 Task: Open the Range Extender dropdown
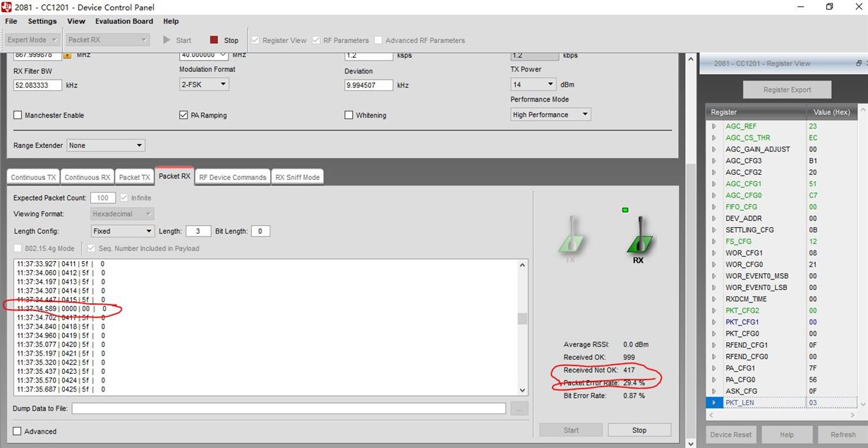[x=106, y=145]
